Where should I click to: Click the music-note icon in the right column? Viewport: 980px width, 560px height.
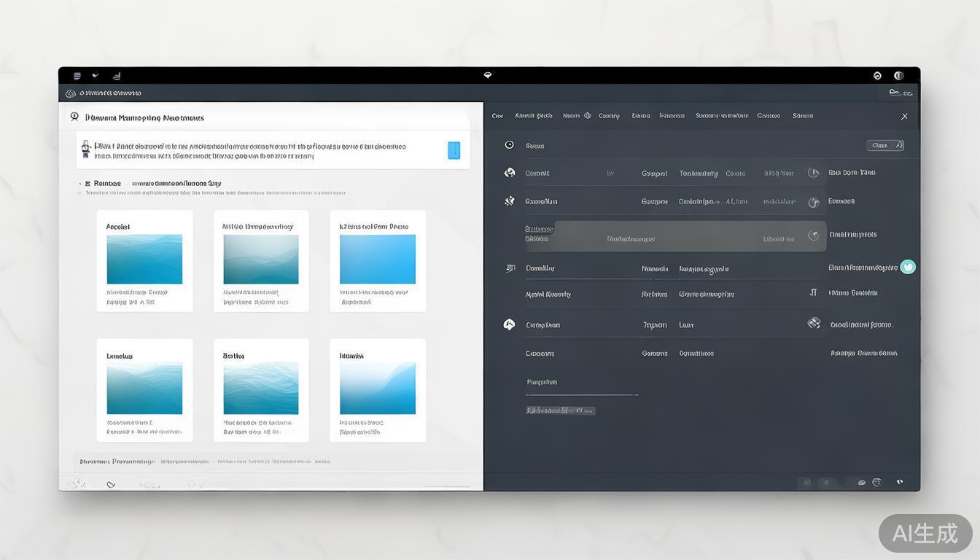[x=813, y=292]
